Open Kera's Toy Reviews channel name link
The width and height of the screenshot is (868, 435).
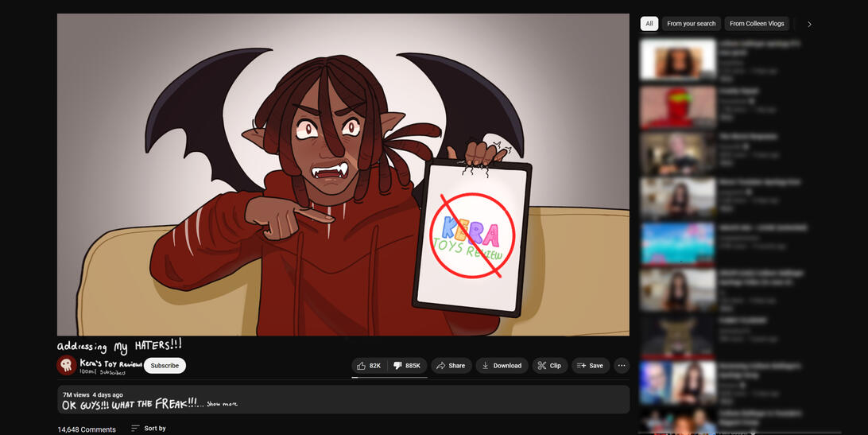pos(110,363)
